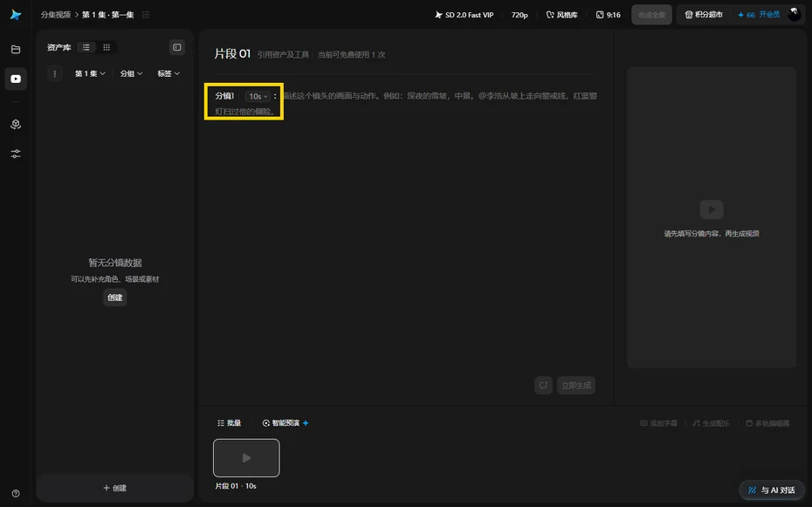
Task: Click the 创建 button under 暂无分镜数据
Action: point(115,298)
